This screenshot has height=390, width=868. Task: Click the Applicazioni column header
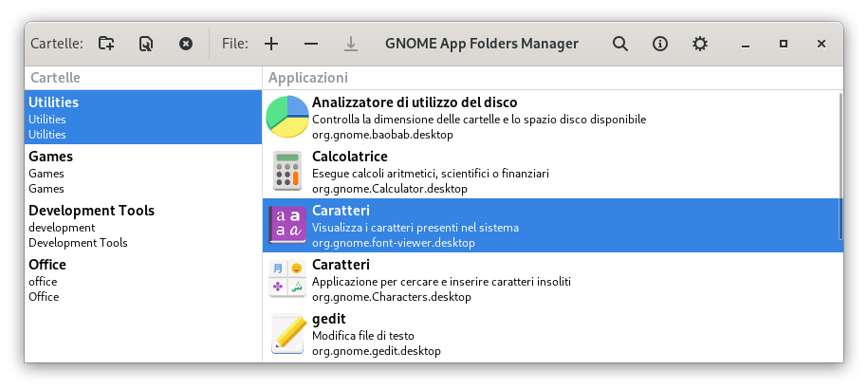553,78
